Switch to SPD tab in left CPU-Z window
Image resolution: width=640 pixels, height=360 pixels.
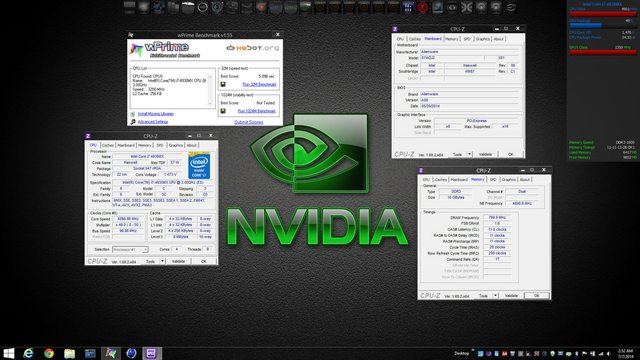click(x=160, y=145)
